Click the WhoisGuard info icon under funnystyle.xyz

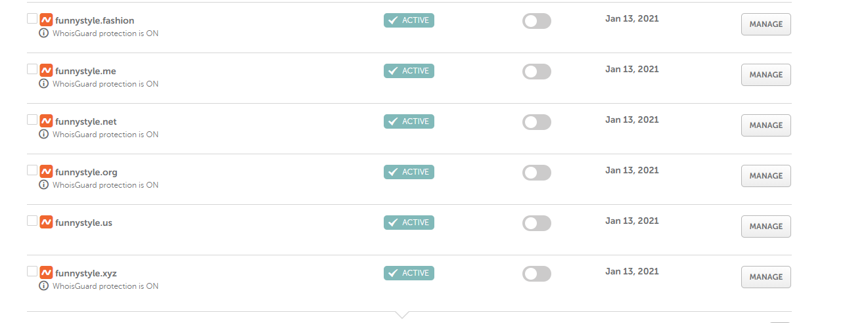point(44,286)
